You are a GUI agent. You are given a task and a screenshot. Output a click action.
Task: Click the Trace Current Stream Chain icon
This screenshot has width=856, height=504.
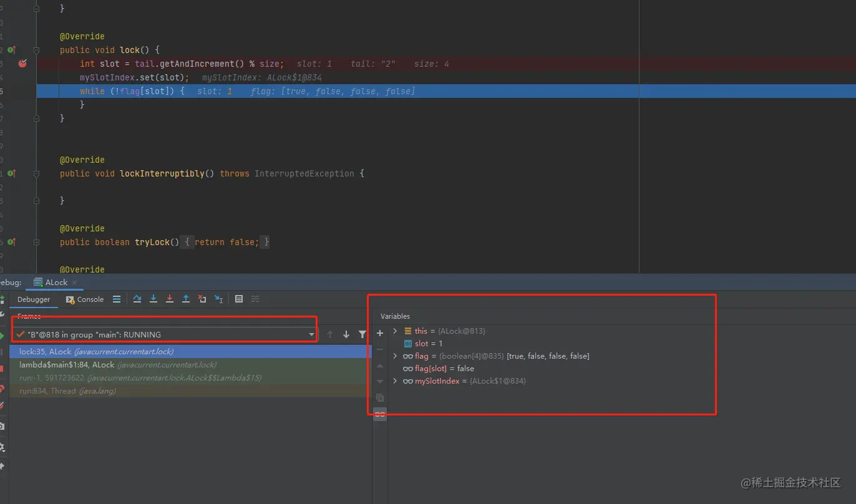[255, 299]
